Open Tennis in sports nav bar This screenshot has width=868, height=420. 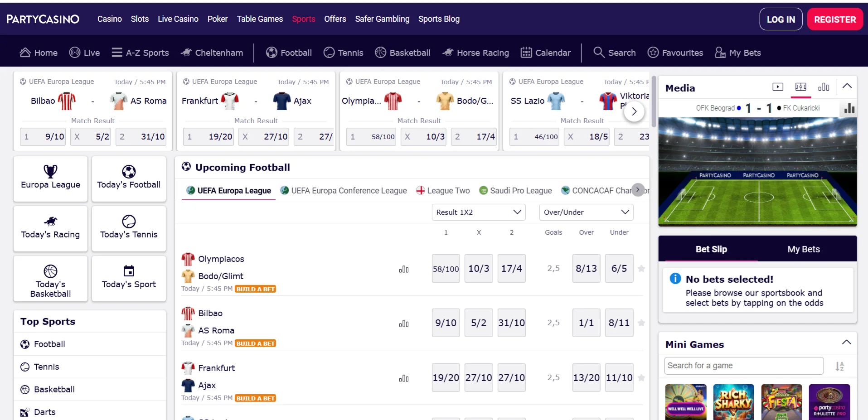(343, 53)
